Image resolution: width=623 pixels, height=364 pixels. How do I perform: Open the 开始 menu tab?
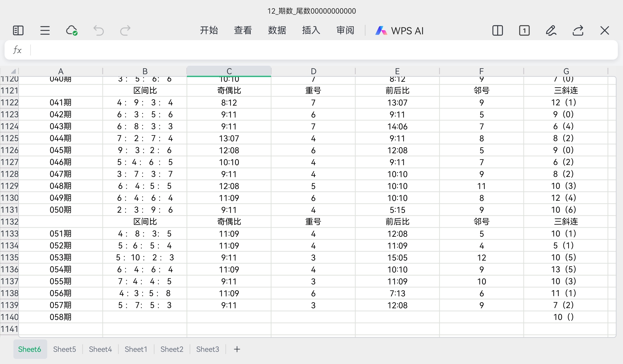pos(209,30)
